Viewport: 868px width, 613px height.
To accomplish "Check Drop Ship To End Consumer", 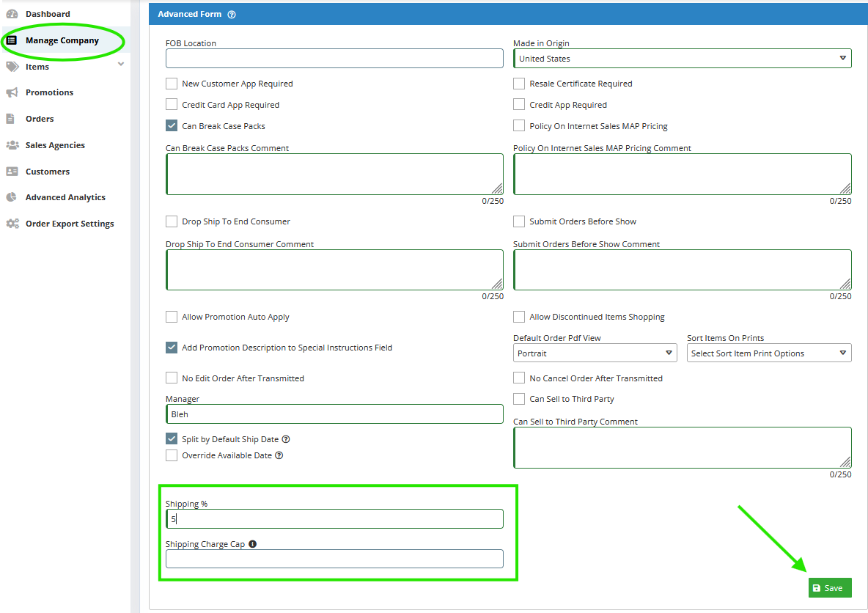I will coord(172,221).
